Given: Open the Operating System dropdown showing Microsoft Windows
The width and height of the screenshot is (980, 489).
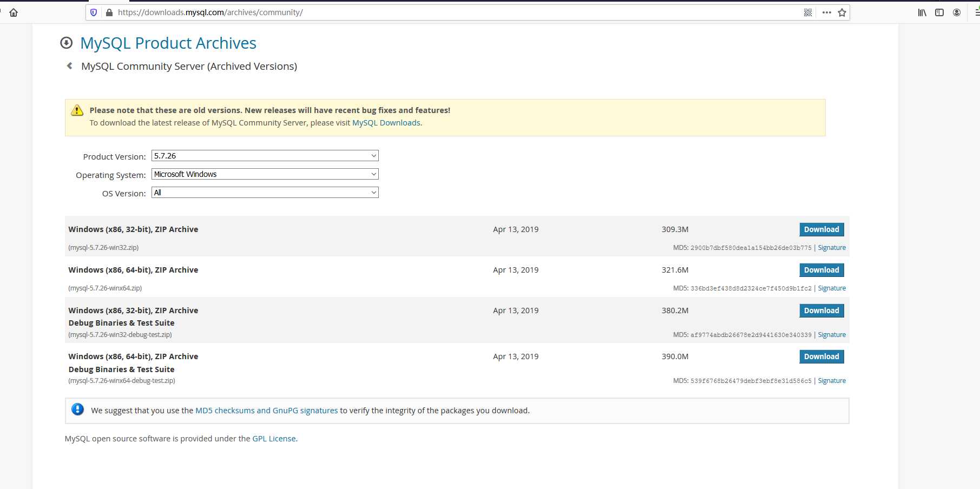Looking at the screenshot, I should tap(265, 174).
